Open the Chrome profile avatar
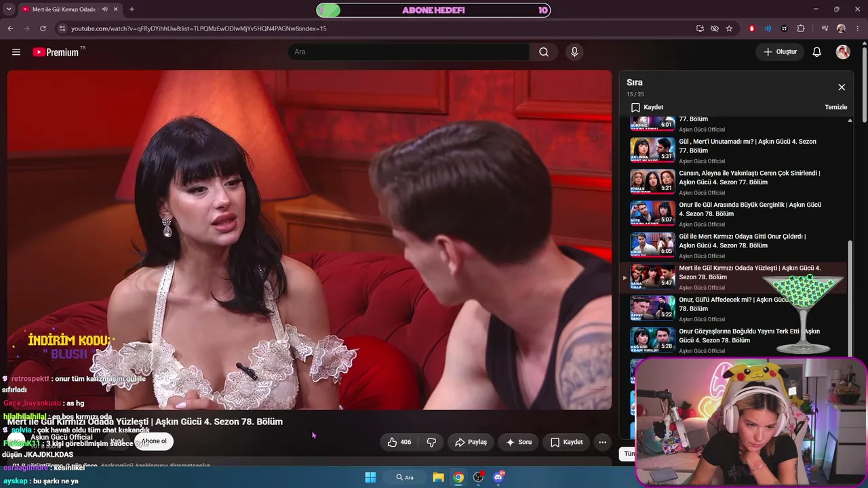Screen dimensions: 868x488 click(841, 28)
